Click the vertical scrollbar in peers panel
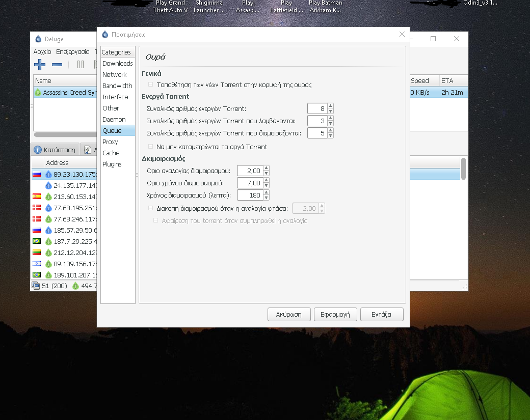Image resolution: width=530 pixels, height=420 pixels. [x=463, y=169]
